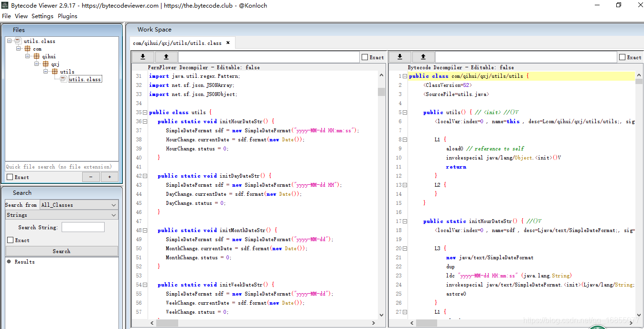Click the com package icon in Files tree
The image size is (644, 329).
click(28, 49)
